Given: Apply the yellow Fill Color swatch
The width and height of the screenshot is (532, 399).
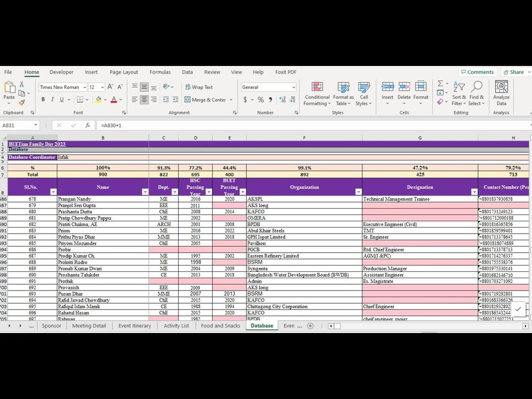Looking at the screenshot, I should click(98, 99).
